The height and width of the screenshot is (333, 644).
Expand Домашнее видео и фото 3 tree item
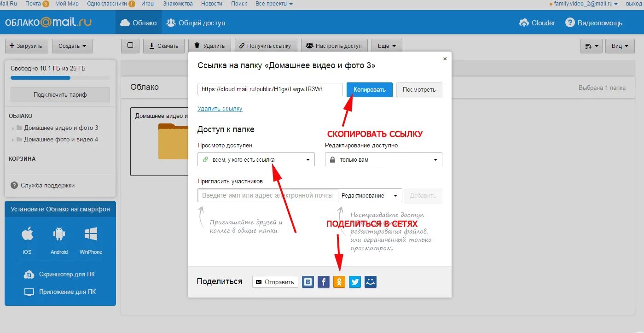(13, 128)
